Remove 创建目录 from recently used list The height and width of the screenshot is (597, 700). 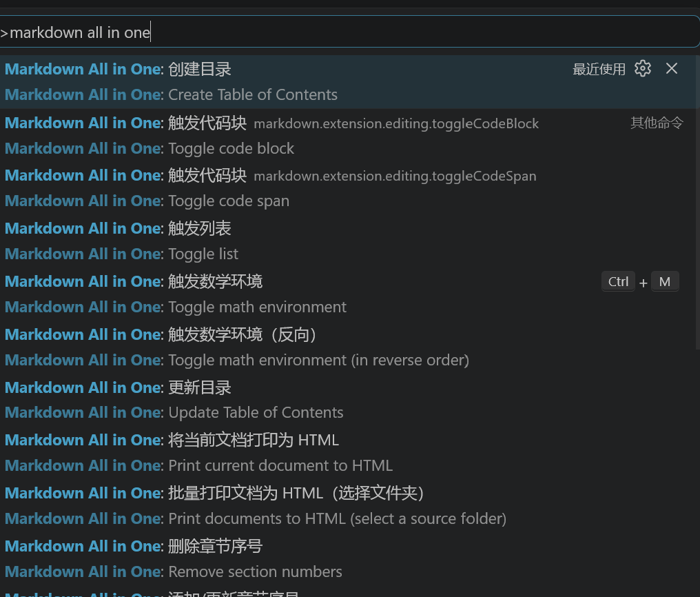click(672, 69)
